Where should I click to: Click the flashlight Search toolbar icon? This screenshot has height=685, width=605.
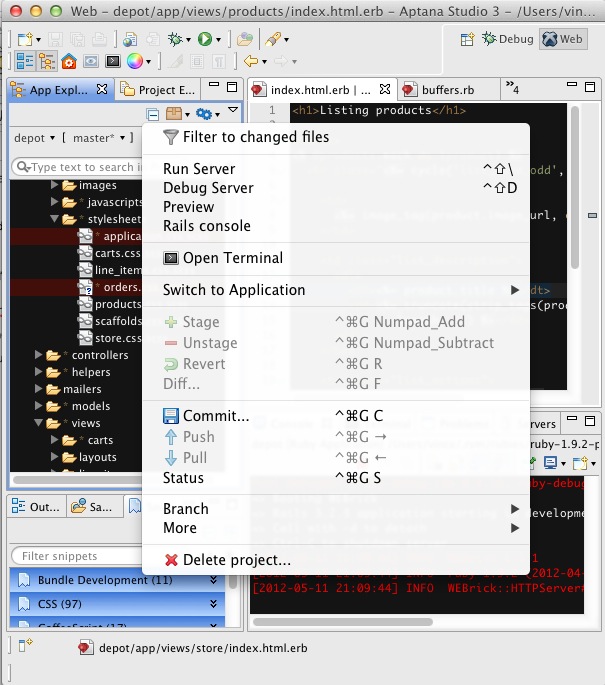273,39
